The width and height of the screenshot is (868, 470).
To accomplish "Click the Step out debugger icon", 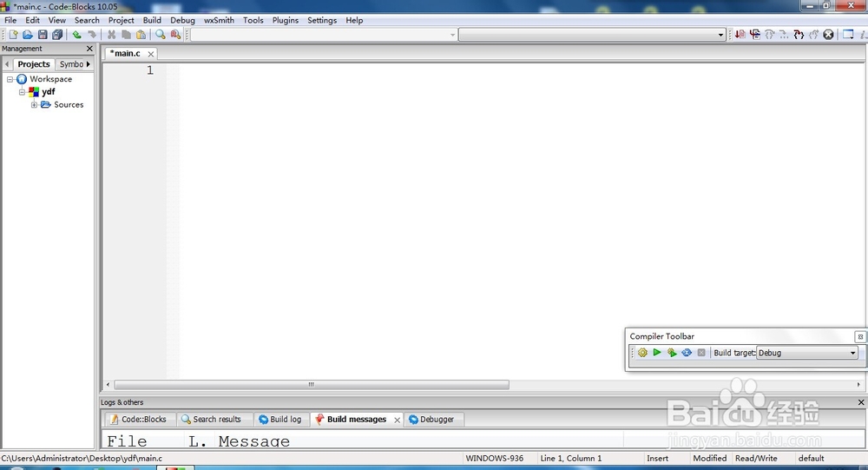I will [813, 35].
